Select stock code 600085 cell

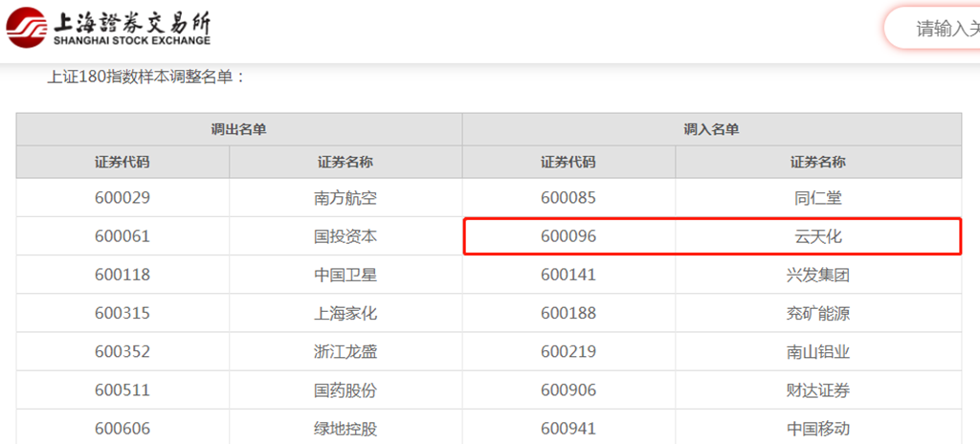(568, 198)
